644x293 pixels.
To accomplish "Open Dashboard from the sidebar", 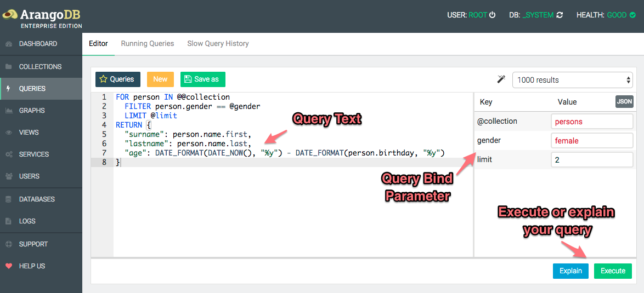I will [x=38, y=44].
